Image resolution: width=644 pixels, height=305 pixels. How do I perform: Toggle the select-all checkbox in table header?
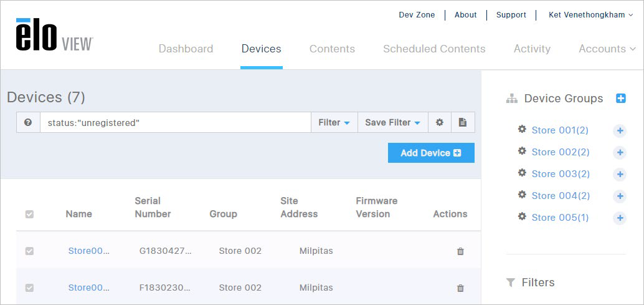pos(29,214)
